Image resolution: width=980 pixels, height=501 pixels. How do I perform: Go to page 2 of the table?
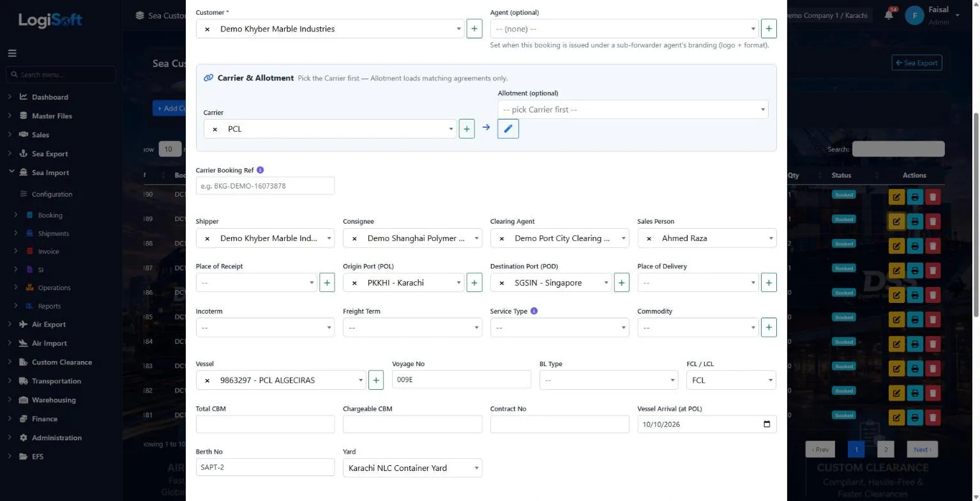886,449
